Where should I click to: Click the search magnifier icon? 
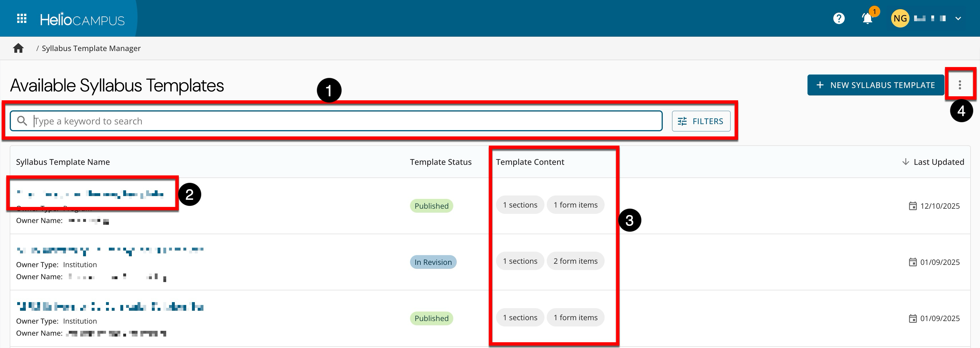point(22,121)
